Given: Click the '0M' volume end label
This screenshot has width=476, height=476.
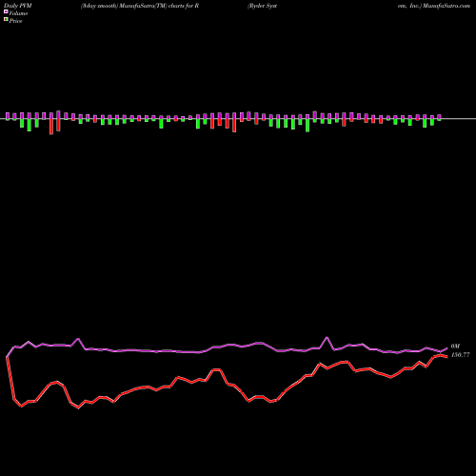Looking at the screenshot, I should click(455, 347).
